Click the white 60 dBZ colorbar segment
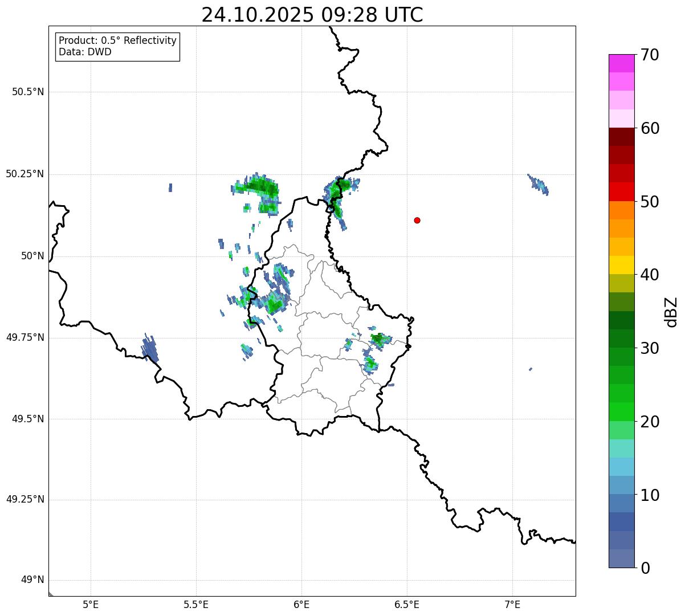 (x=621, y=119)
